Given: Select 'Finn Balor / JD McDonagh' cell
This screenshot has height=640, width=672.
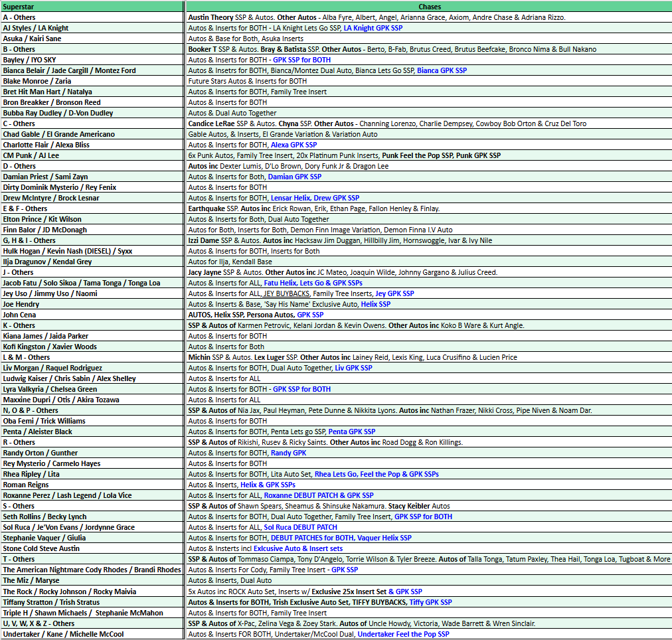Looking at the screenshot, I should coord(92,230).
